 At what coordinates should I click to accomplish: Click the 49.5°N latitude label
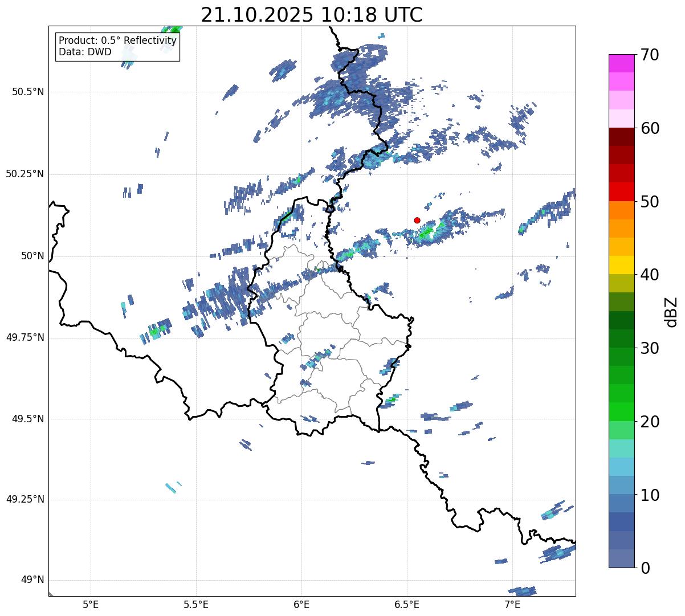[28, 419]
